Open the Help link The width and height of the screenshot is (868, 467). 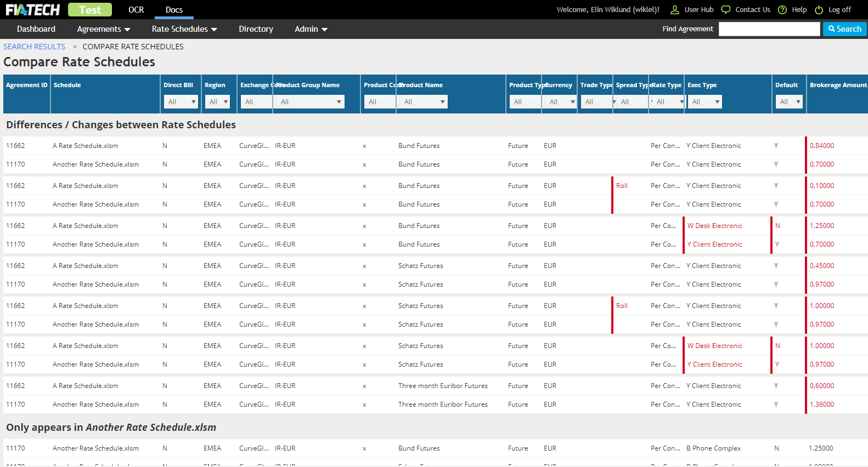[x=799, y=10]
